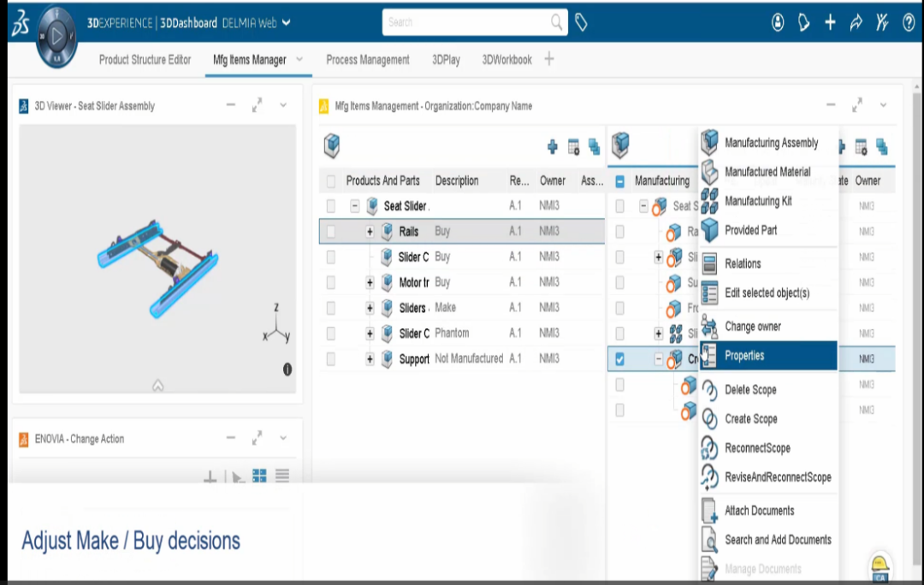924x585 pixels.
Task: Click the seat slider 3D model
Action: (157, 268)
